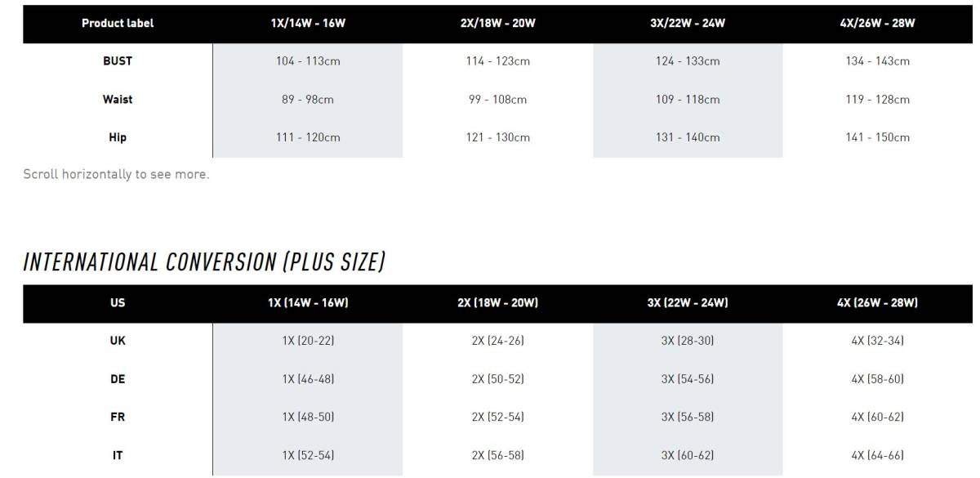Select the 134 - 143cm bust cell
Image resolution: width=980 pixels, height=478 pixels.
click(877, 61)
